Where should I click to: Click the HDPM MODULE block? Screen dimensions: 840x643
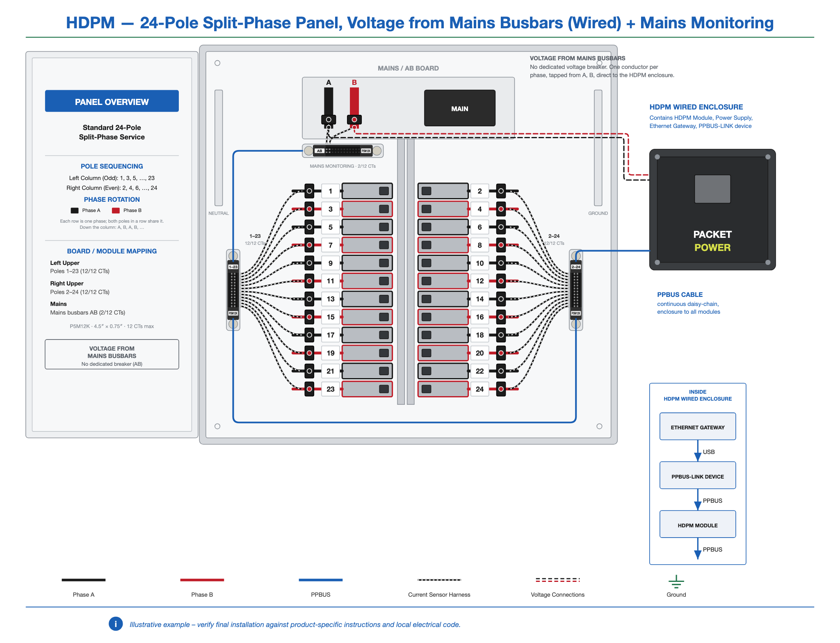697,524
